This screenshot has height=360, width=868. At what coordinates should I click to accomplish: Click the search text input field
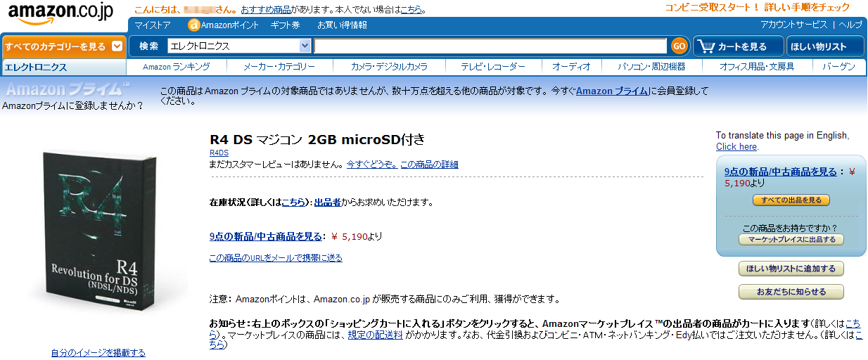pyautogui.click(x=490, y=46)
